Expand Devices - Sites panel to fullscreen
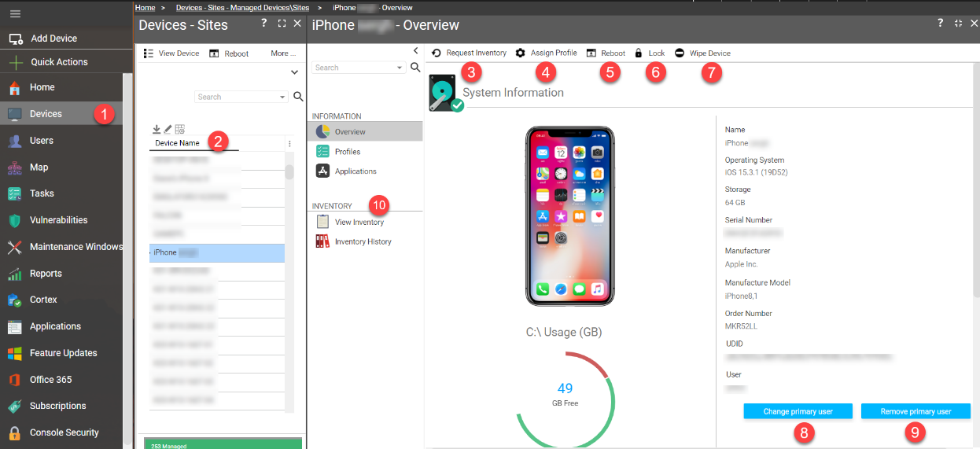Screen dimensions: 980x449 pyautogui.click(x=282, y=24)
